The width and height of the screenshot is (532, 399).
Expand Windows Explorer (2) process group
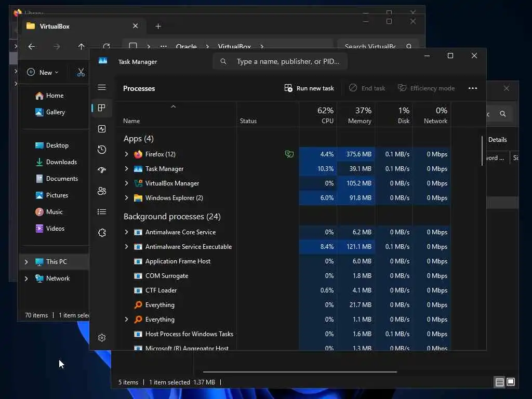pos(127,198)
